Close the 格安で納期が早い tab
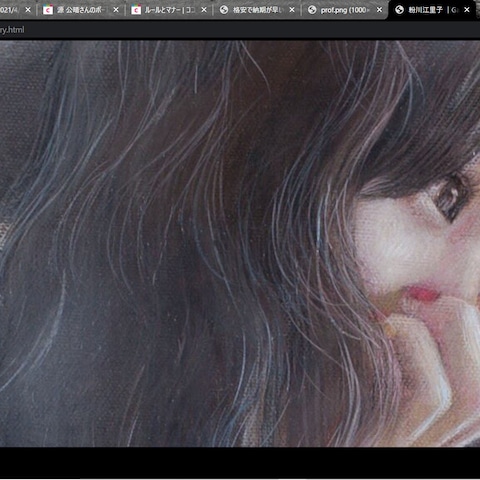Viewport: 480px width, 480px height. (x=292, y=10)
